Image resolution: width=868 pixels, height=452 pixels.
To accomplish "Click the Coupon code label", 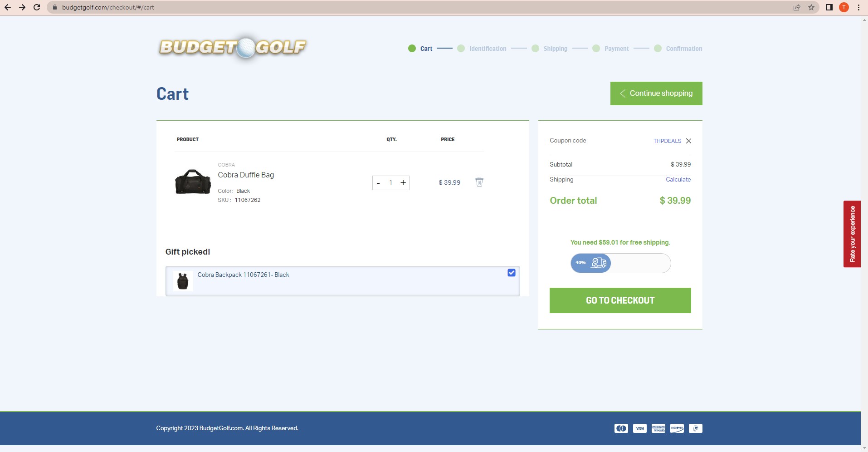I will tap(568, 141).
